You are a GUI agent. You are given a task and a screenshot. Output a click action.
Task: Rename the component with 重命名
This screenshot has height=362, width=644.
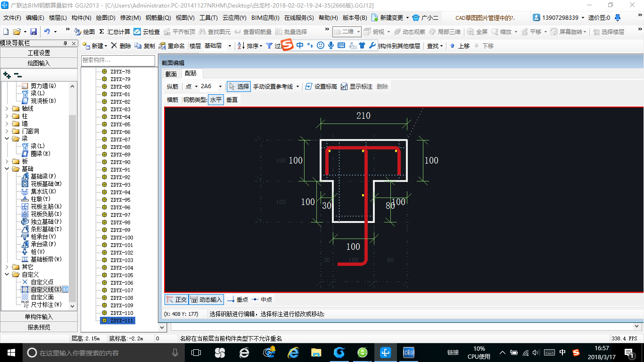point(172,46)
